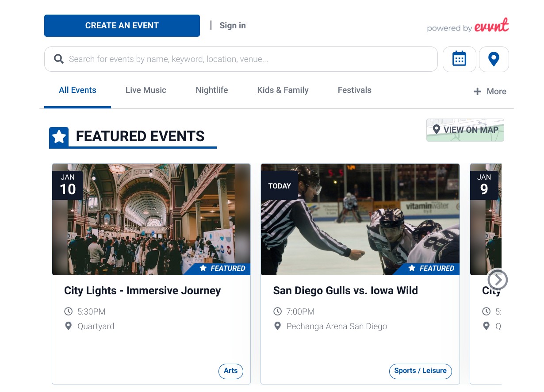Click the Create an Event button

122,26
